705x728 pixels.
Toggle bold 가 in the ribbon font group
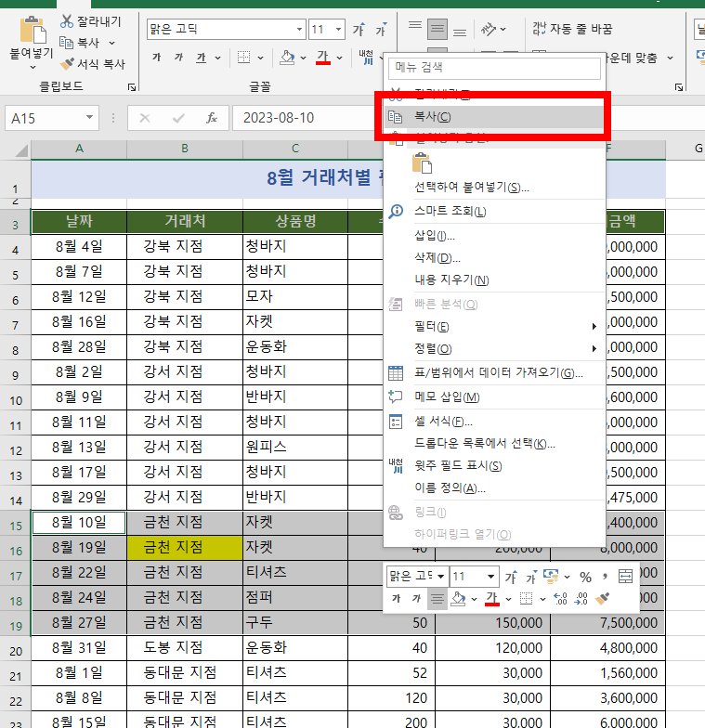[156, 58]
